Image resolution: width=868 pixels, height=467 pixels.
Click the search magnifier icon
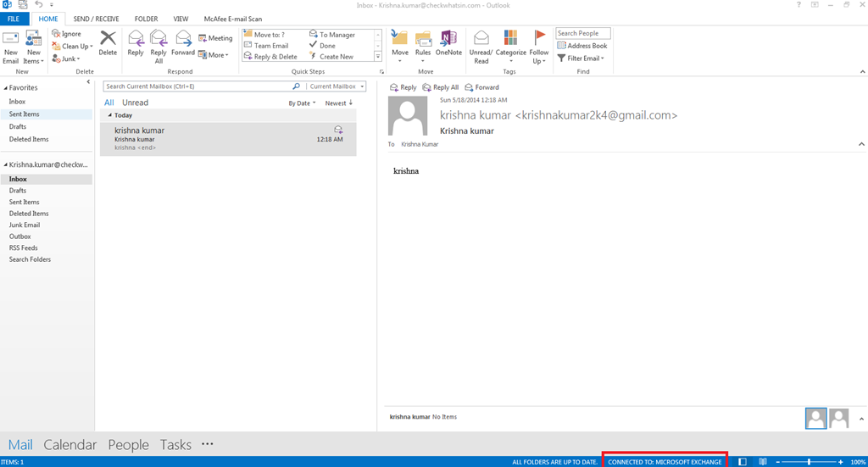[296, 86]
